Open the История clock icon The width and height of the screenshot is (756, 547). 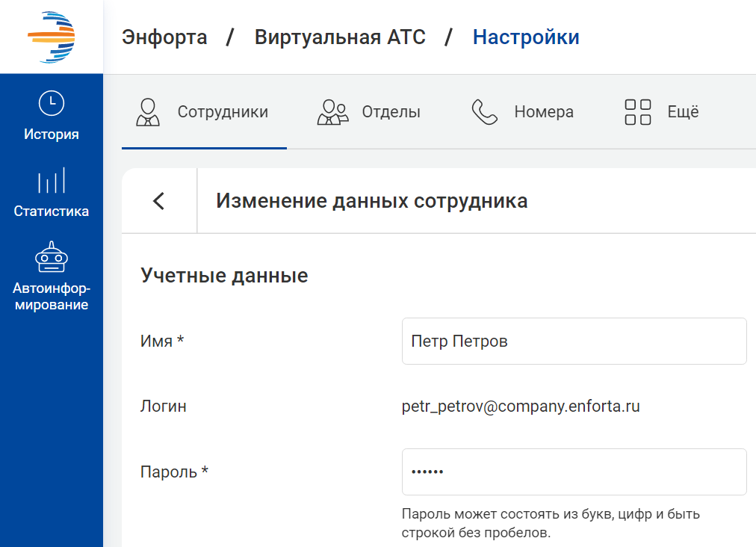[51, 102]
